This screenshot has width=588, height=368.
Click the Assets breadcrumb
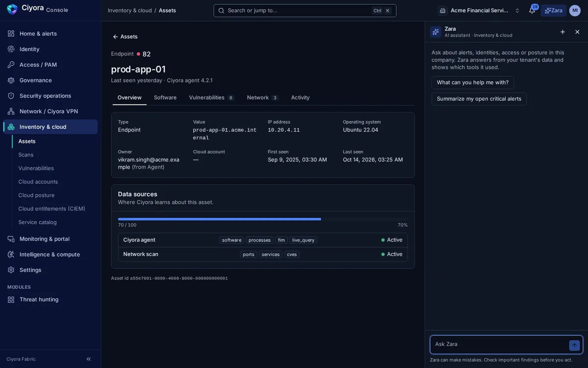point(167,10)
